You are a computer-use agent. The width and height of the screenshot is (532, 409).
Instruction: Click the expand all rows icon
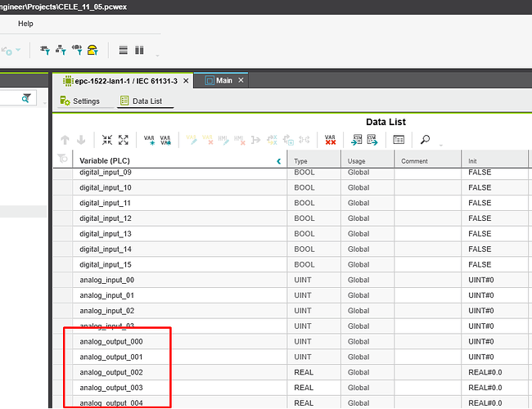[x=124, y=140]
